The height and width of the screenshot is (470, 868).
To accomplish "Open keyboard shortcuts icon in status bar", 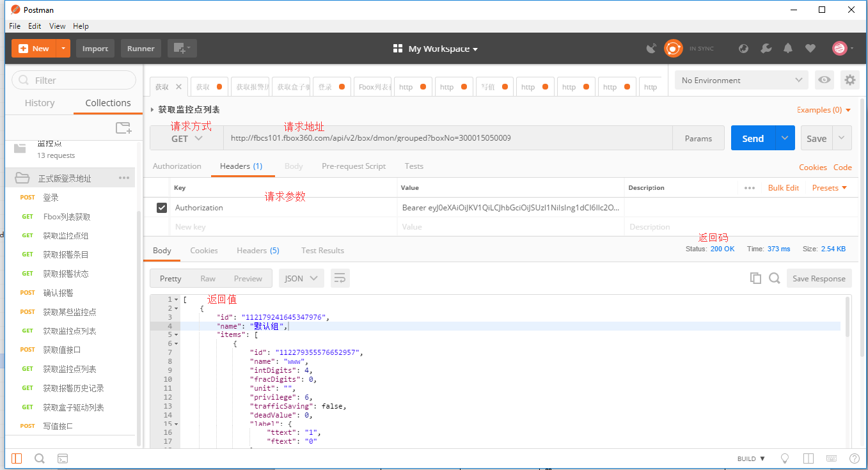I will coord(832,458).
